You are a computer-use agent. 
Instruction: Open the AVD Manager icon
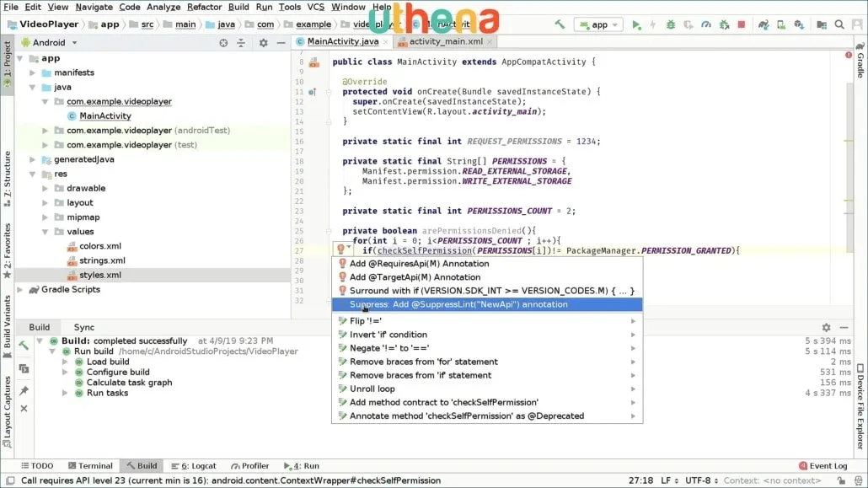pyautogui.click(x=781, y=25)
